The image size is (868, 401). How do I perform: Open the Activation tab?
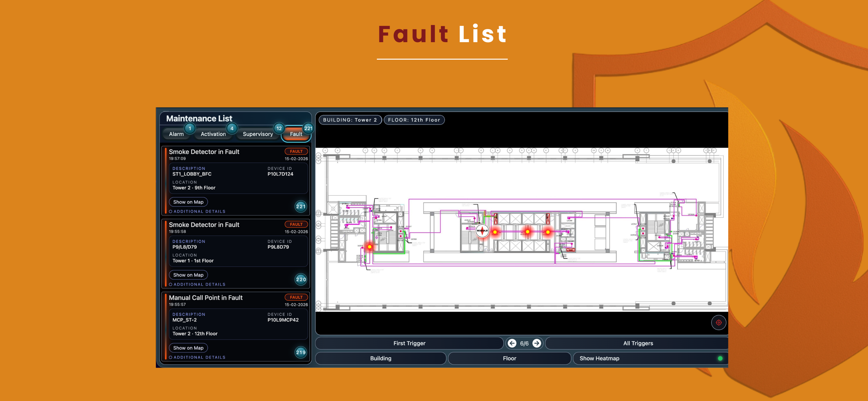pos(213,134)
